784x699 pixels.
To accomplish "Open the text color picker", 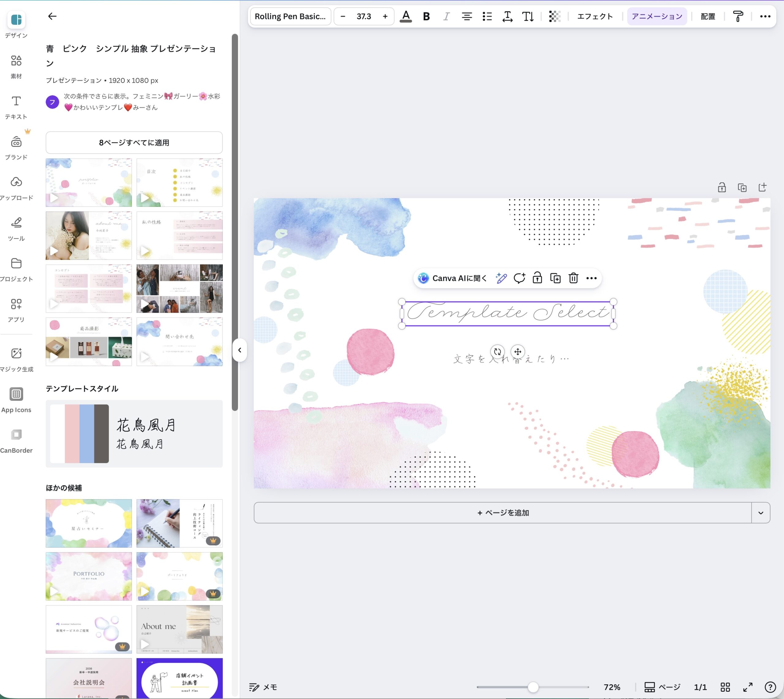I will click(x=406, y=16).
